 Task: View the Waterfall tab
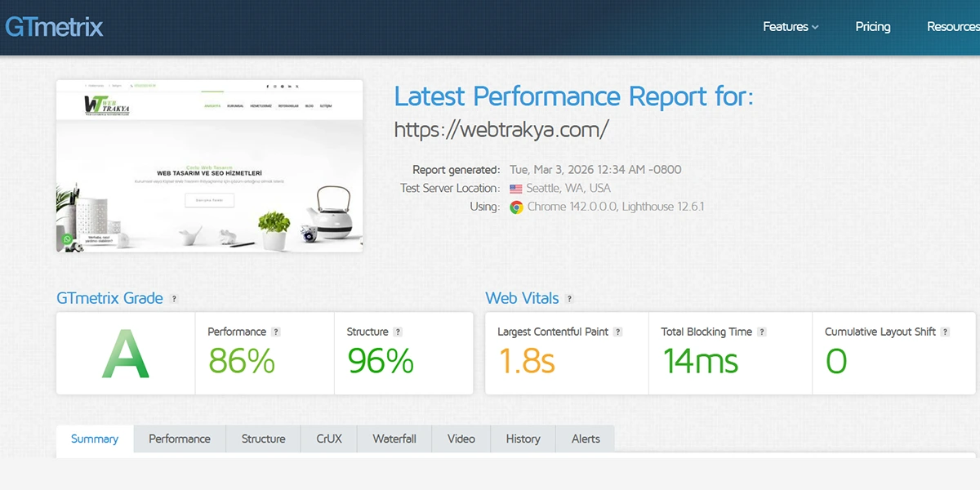tap(394, 439)
